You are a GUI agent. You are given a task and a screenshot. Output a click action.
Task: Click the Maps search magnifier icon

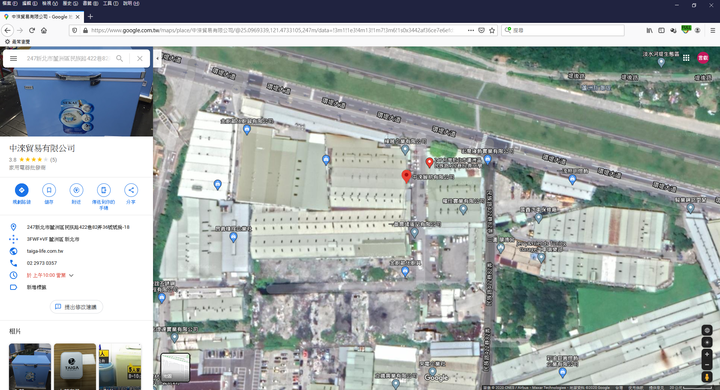coord(119,58)
